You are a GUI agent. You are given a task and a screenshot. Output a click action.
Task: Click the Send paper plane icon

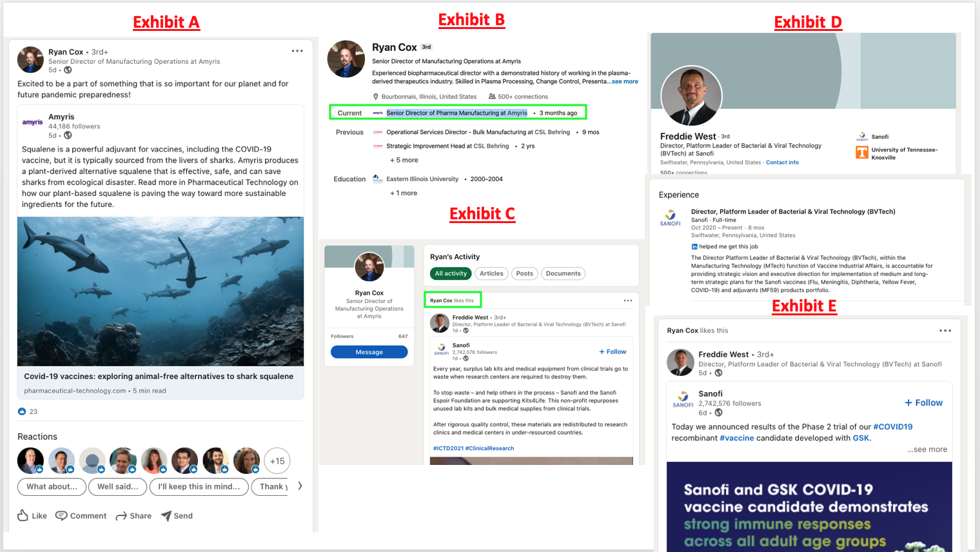point(166,515)
